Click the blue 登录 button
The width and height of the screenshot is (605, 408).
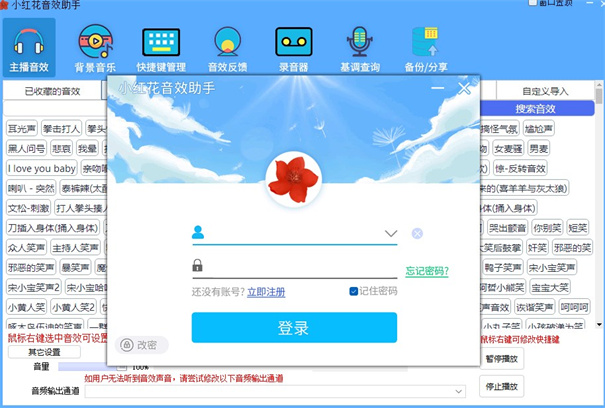click(294, 328)
